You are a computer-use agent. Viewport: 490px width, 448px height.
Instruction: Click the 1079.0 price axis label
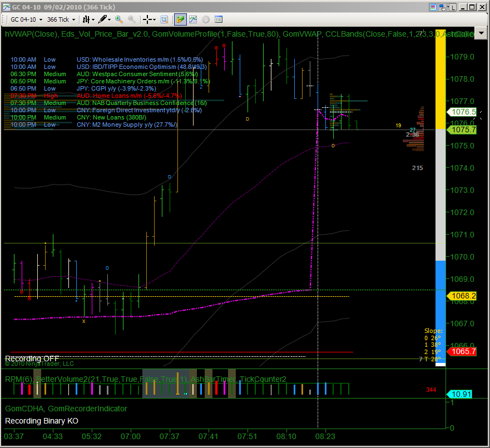click(x=462, y=57)
